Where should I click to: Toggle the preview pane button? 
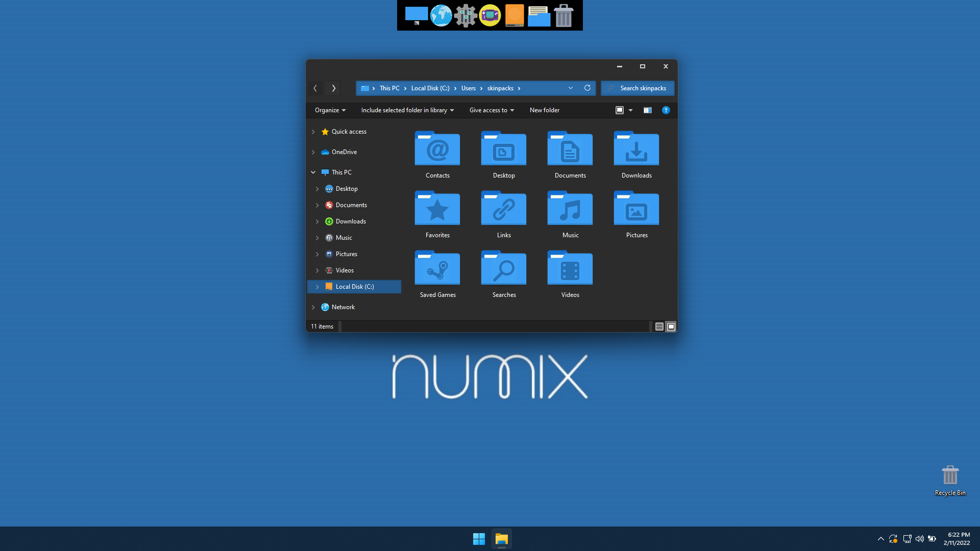click(647, 110)
